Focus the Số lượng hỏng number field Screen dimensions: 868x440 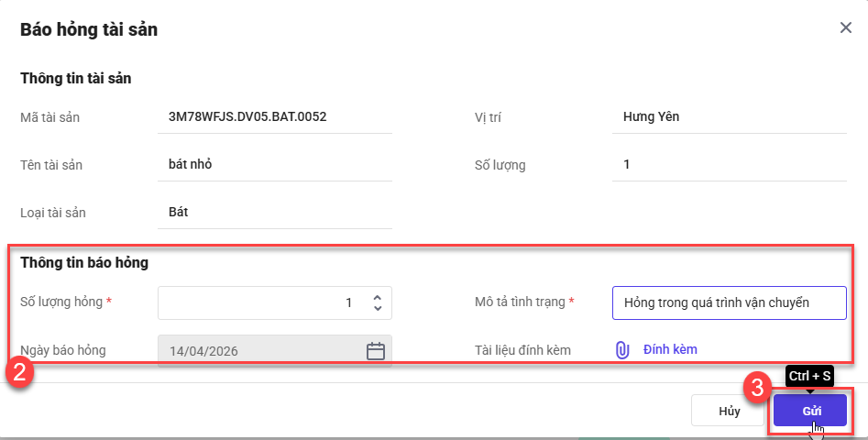click(261, 302)
